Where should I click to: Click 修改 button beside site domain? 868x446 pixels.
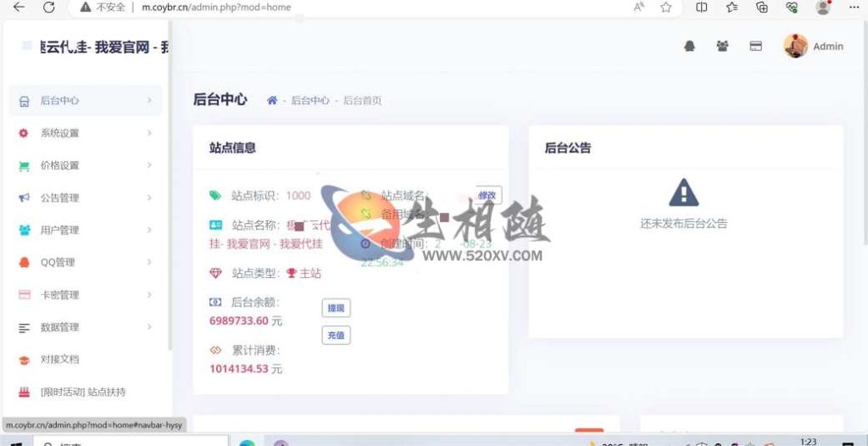pos(487,195)
